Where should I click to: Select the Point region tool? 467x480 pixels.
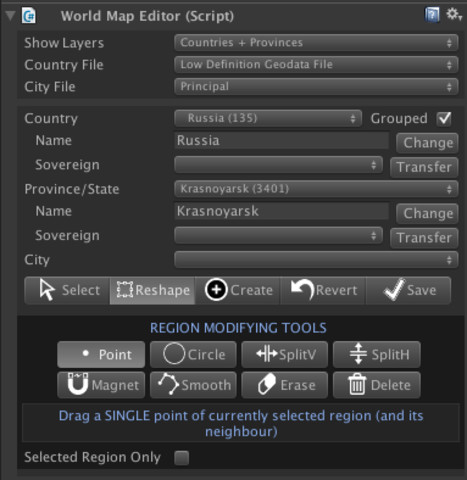[x=101, y=354]
